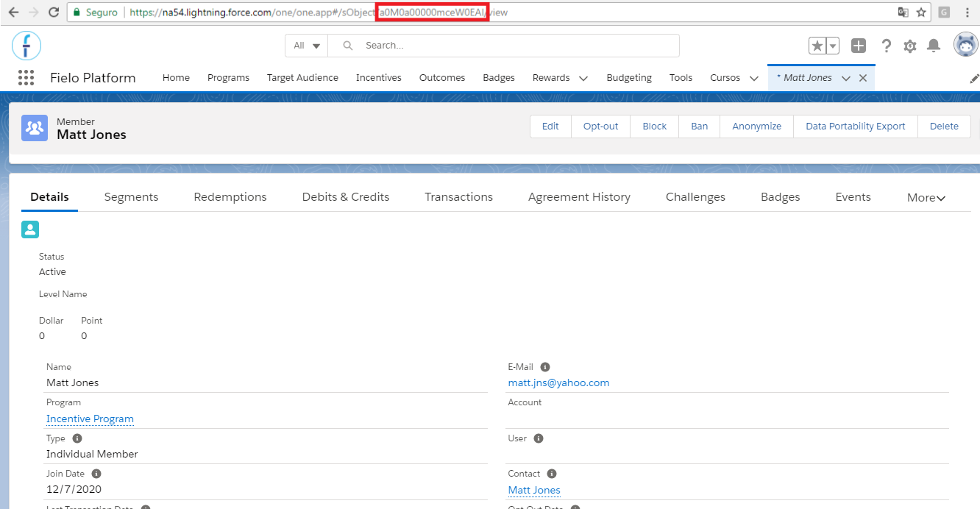Switch to the Challenges tab

(x=695, y=197)
